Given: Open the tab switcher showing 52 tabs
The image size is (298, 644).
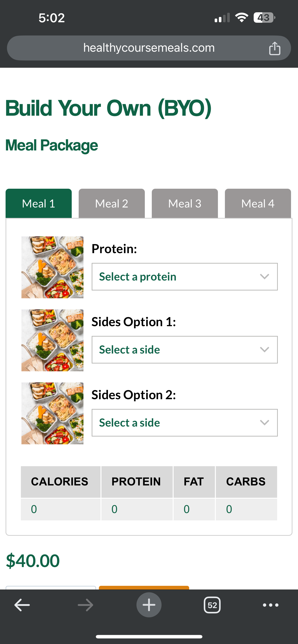Looking at the screenshot, I should coord(212,605).
